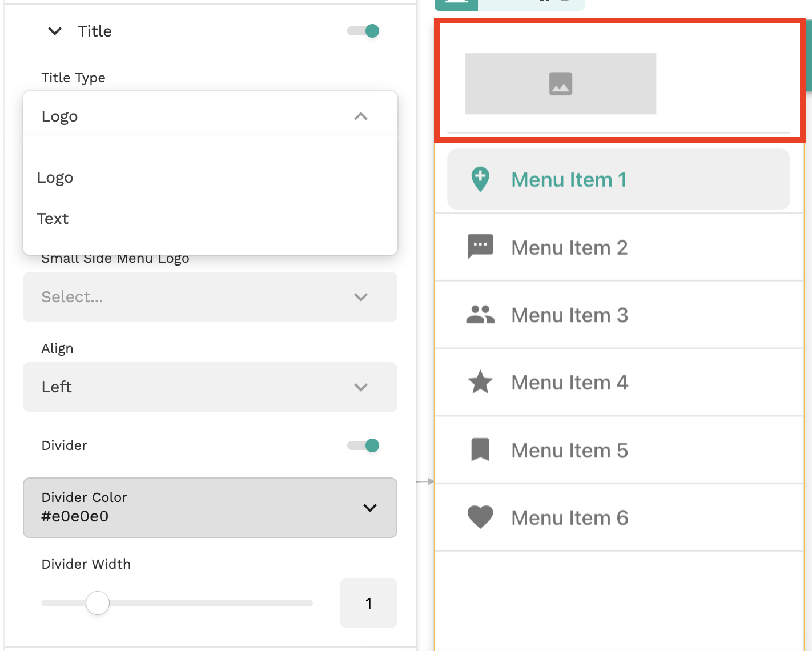Screen dimensions: 812x651
Task: Click the heart icon on Menu Item 6
Action: click(x=480, y=517)
